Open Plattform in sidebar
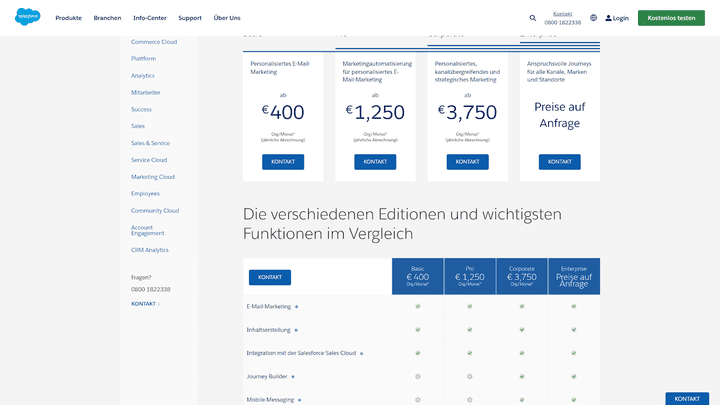The width and height of the screenshot is (720, 405). (x=143, y=59)
